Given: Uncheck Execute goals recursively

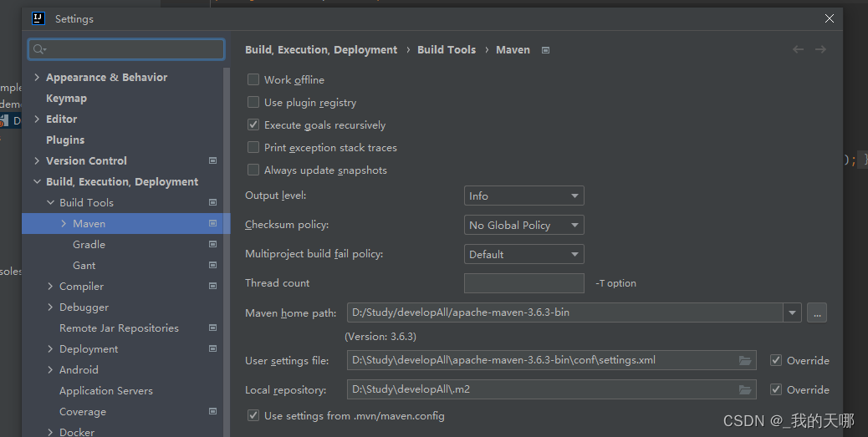Looking at the screenshot, I should pyautogui.click(x=253, y=125).
